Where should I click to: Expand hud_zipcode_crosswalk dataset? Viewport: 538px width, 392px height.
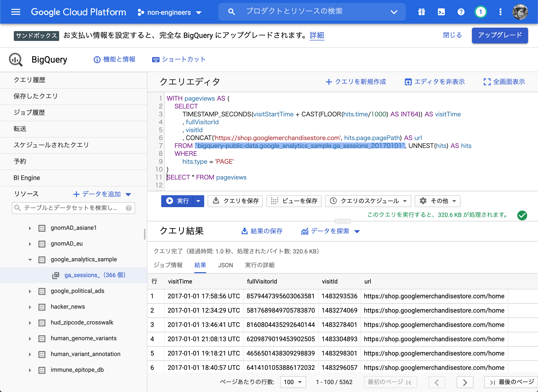pyautogui.click(x=30, y=323)
